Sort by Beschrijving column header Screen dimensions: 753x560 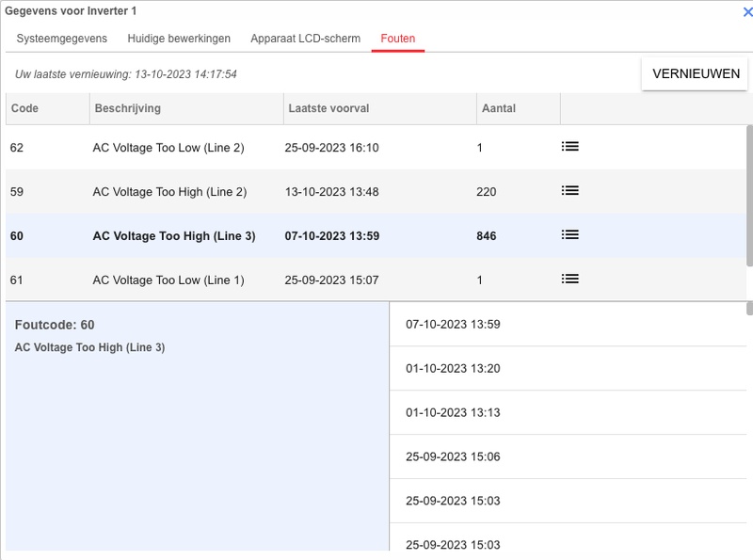[127, 108]
